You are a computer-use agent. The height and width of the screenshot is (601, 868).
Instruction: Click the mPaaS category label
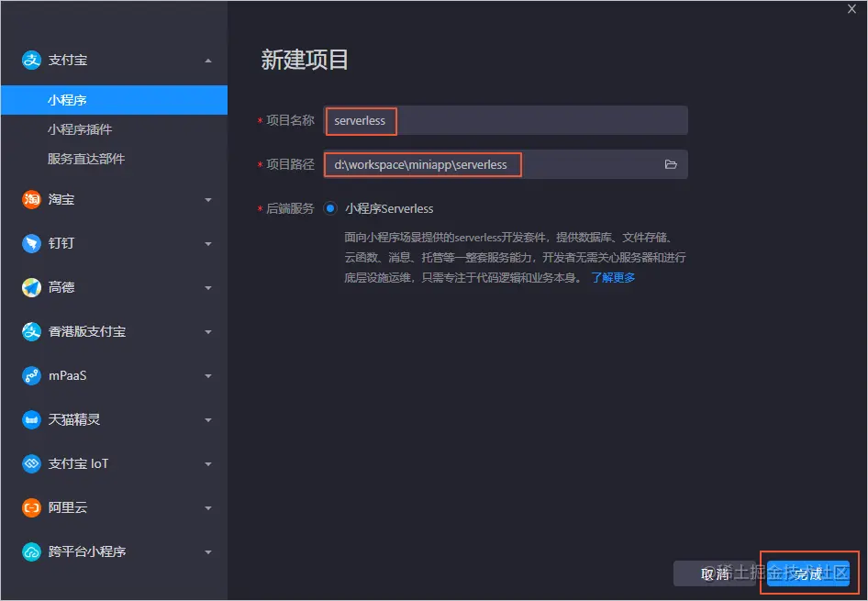pos(68,376)
